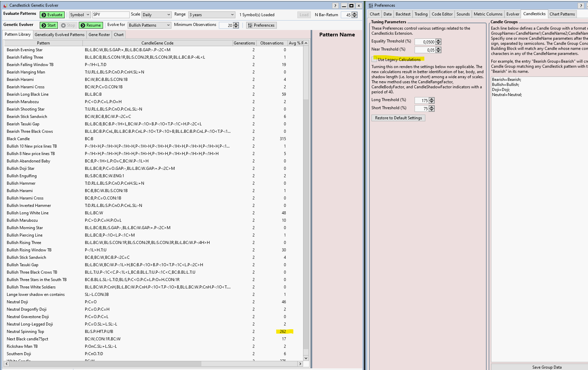Open the Metric Columns preferences tab
This screenshot has width=588, height=370.
pyautogui.click(x=488, y=14)
